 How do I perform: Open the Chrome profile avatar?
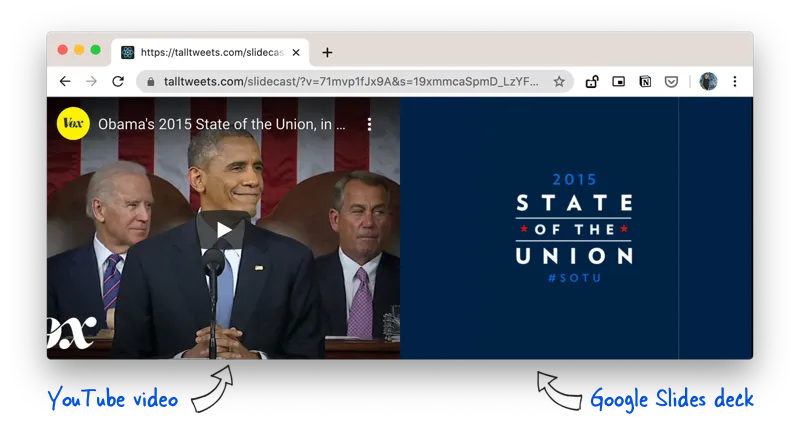[x=708, y=82]
